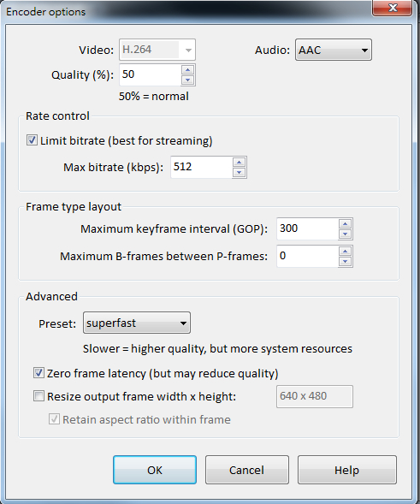Lower Max bitrate using the down arrow
The width and height of the screenshot is (420, 504).
click(x=239, y=172)
